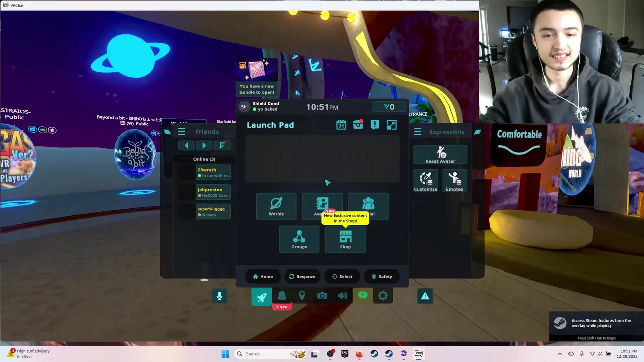
Task: Open the Social tile
Action: pyautogui.click(x=368, y=206)
